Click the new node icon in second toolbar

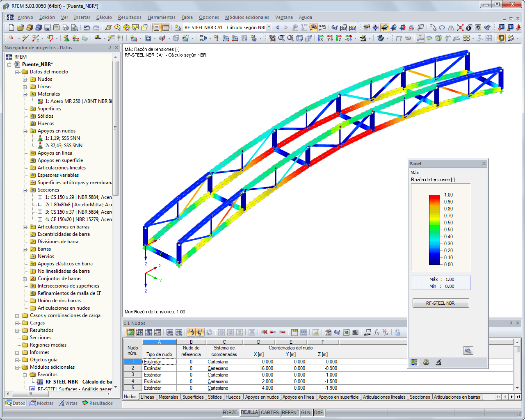(11, 38)
